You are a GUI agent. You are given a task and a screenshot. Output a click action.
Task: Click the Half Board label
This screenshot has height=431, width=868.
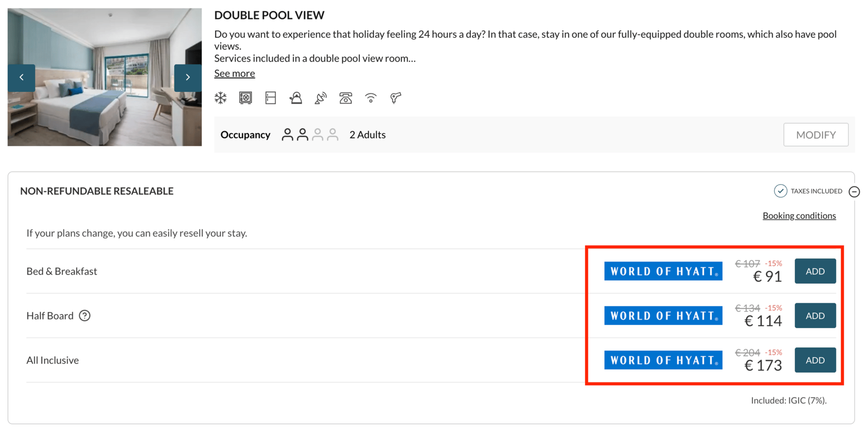[x=50, y=316]
